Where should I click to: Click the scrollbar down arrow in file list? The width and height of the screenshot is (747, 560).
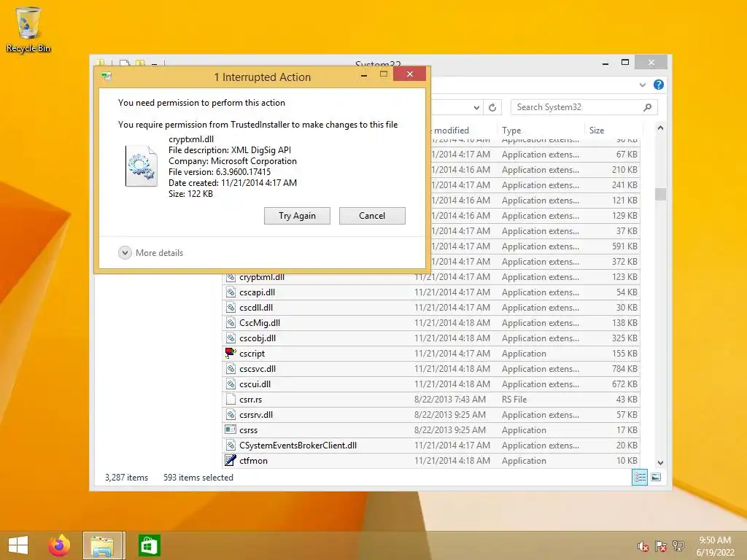660,463
